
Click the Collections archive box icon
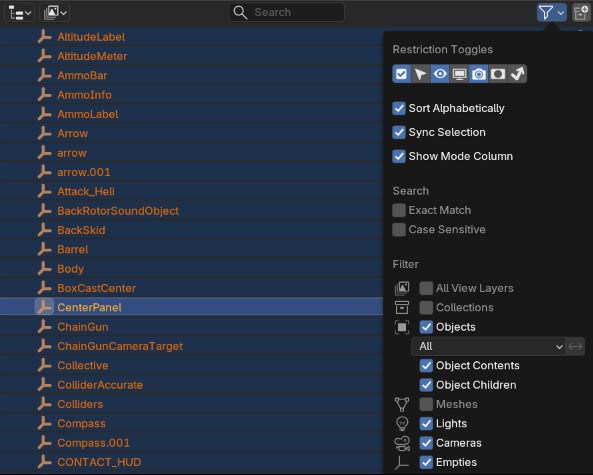402,307
